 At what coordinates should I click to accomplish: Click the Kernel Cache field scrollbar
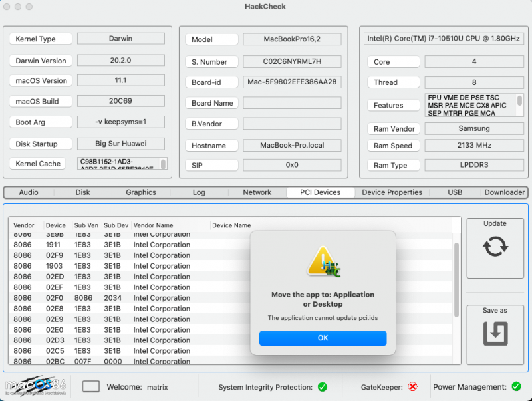[164, 163]
